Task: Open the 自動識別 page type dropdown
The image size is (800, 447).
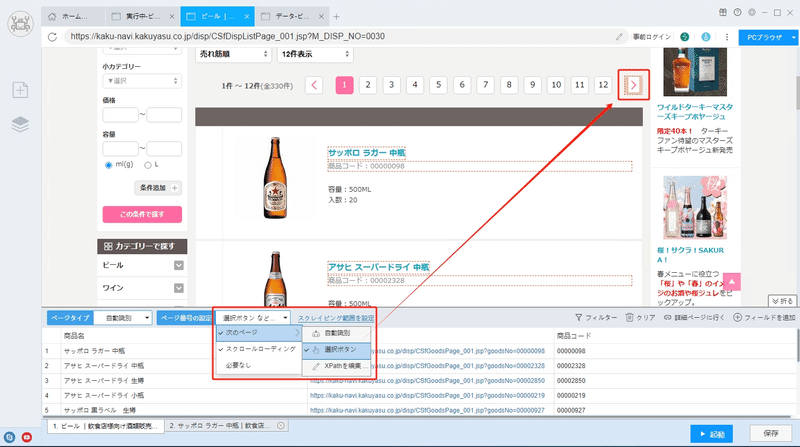Action: [x=123, y=318]
